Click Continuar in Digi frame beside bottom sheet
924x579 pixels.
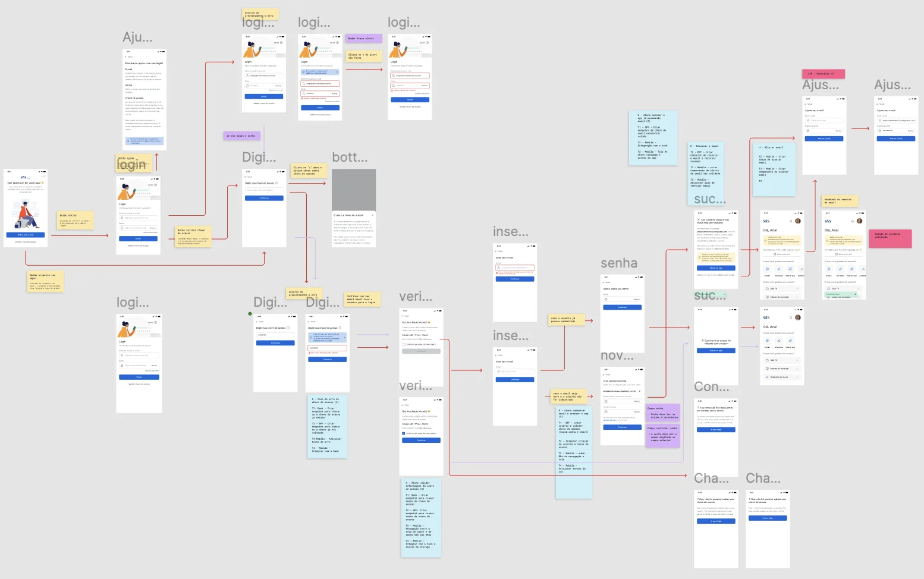[x=264, y=198]
